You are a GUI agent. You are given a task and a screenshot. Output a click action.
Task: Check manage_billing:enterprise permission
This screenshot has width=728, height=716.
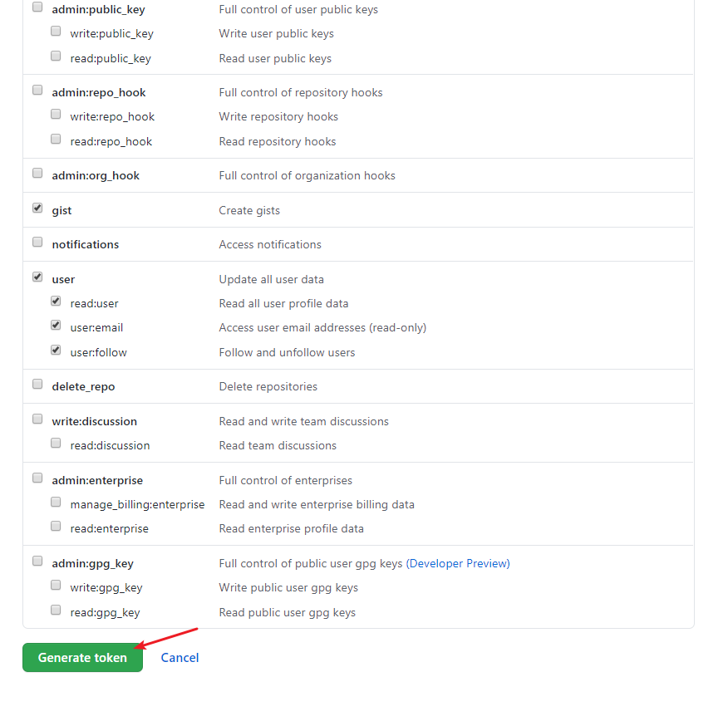55,502
